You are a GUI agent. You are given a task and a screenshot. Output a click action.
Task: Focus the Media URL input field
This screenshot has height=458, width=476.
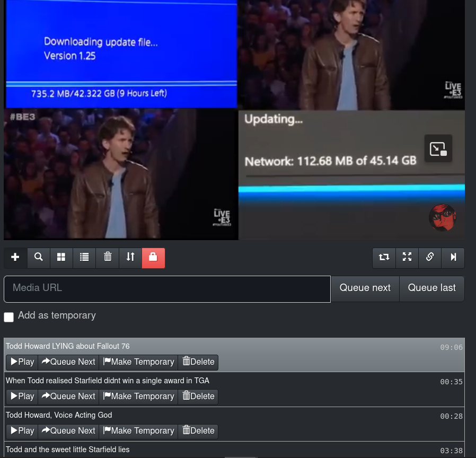click(x=168, y=289)
